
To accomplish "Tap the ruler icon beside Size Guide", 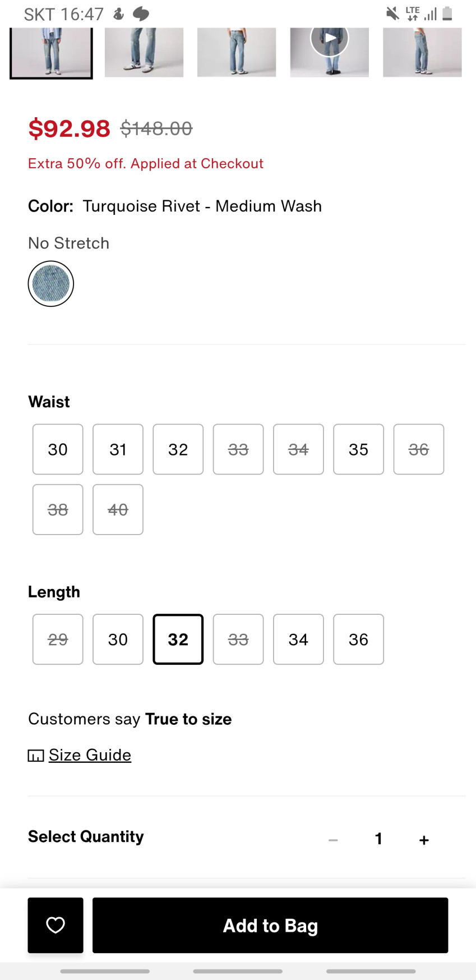I will point(36,756).
